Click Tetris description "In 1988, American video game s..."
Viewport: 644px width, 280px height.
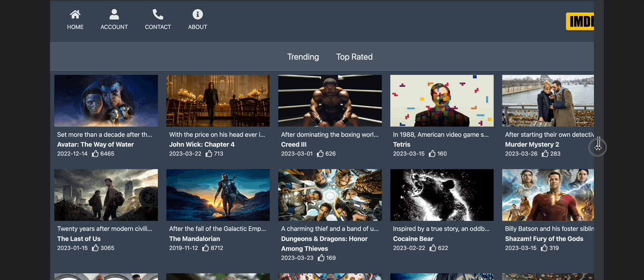(441, 135)
